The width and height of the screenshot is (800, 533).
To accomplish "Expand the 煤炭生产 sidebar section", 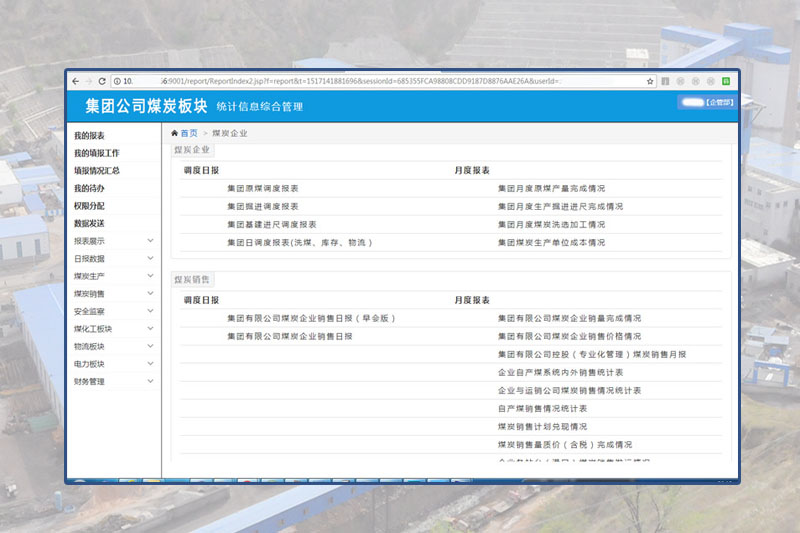I will coord(150,276).
